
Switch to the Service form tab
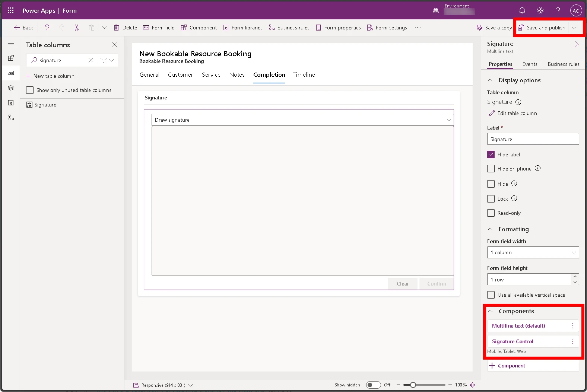(x=211, y=74)
